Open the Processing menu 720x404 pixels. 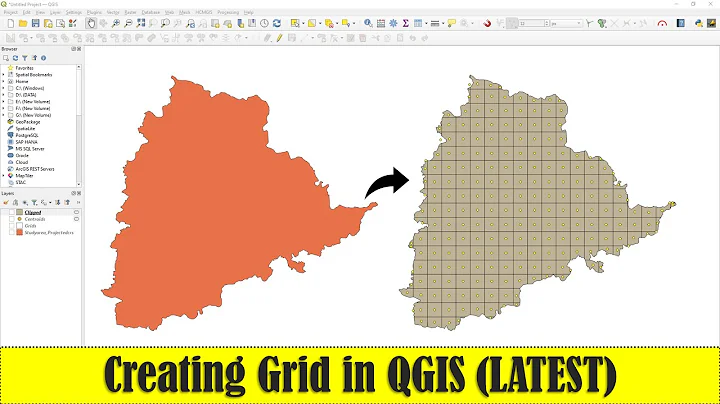[228, 12]
